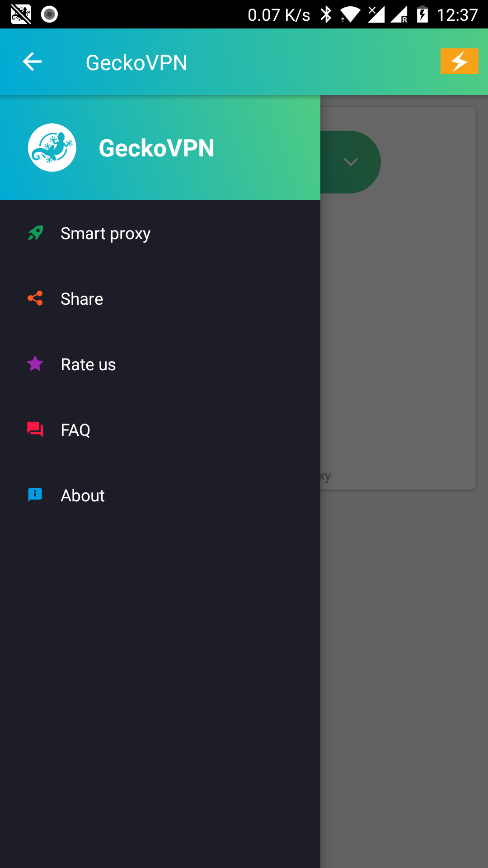The height and width of the screenshot is (868, 488).
Task: Tap the empty drawer area below About
Action: pos(160,678)
